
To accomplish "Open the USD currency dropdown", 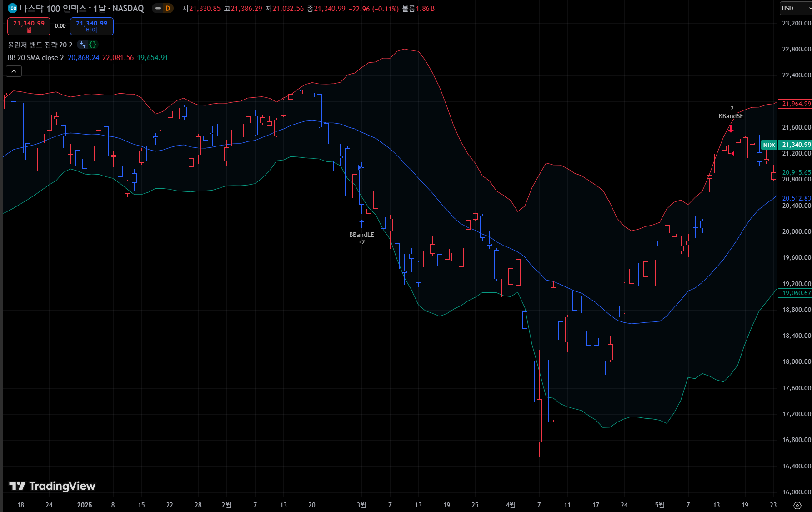I will pyautogui.click(x=795, y=8).
